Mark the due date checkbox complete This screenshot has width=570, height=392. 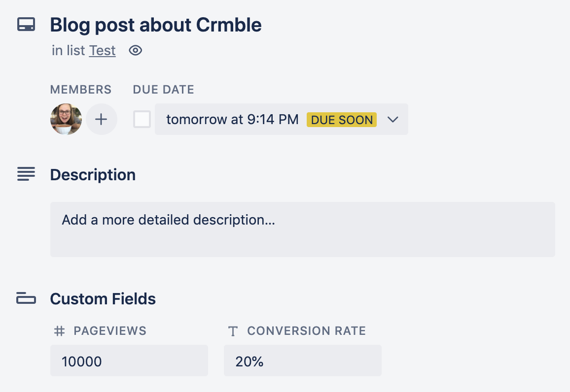(x=142, y=119)
